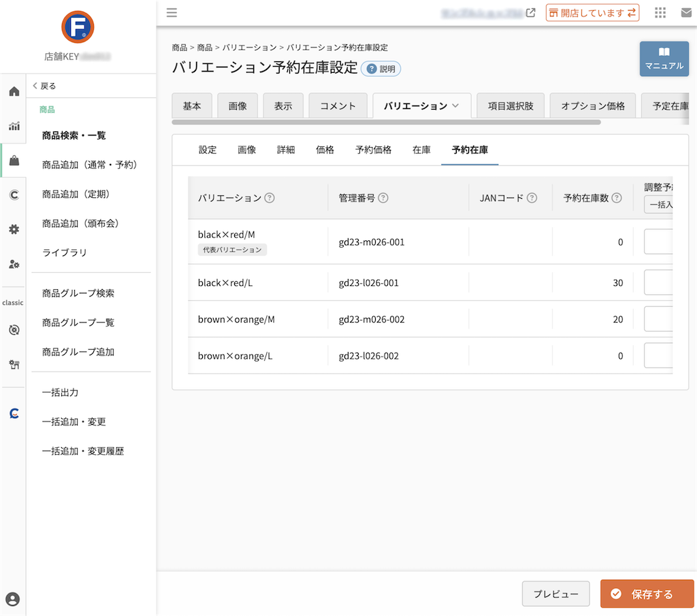697x616 pixels.
Task: Open 商品検索・一覧 in sidebar
Action: (x=74, y=135)
